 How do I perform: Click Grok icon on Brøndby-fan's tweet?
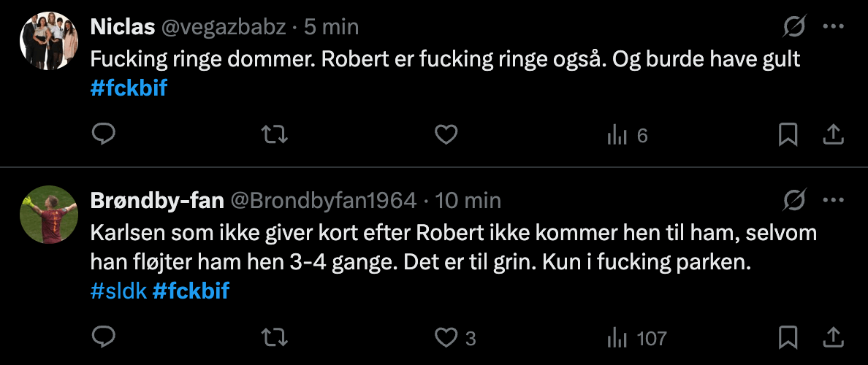pyautogui.click(x=794, y=200)
